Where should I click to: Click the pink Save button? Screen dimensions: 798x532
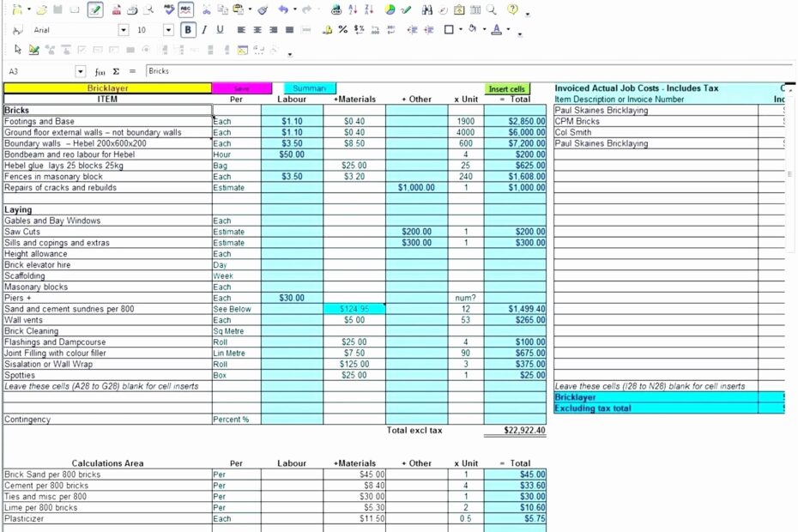pos(243,88)
